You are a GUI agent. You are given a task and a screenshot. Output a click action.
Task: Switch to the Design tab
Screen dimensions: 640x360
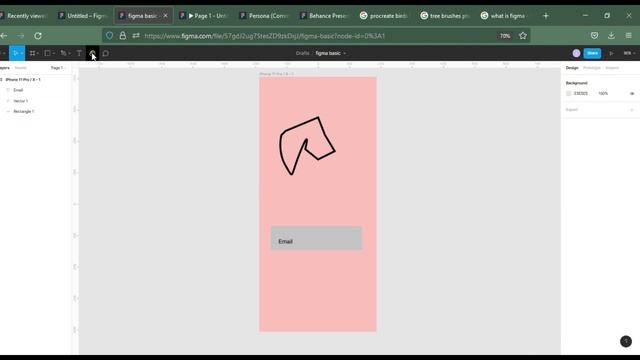(572, 68)
